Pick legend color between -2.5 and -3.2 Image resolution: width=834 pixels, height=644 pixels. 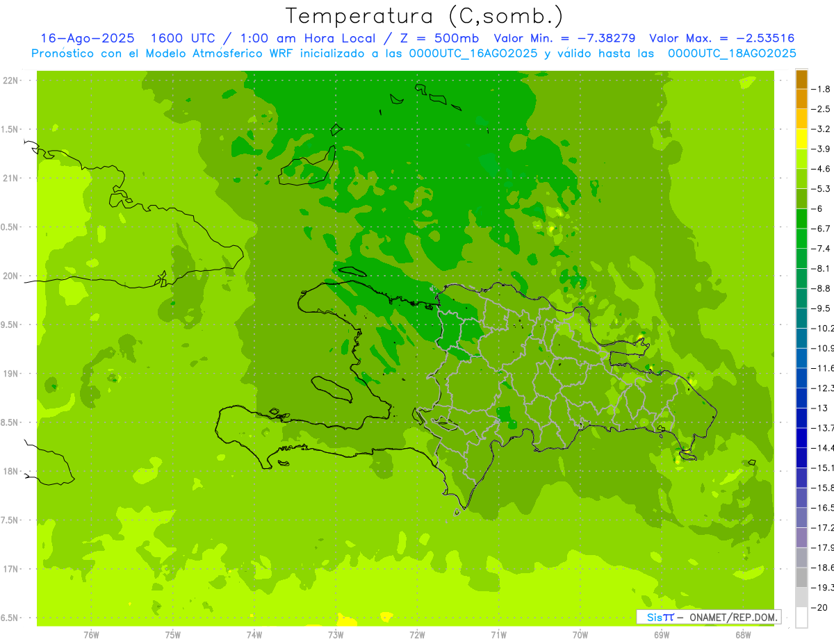click(x=801, y=119)
